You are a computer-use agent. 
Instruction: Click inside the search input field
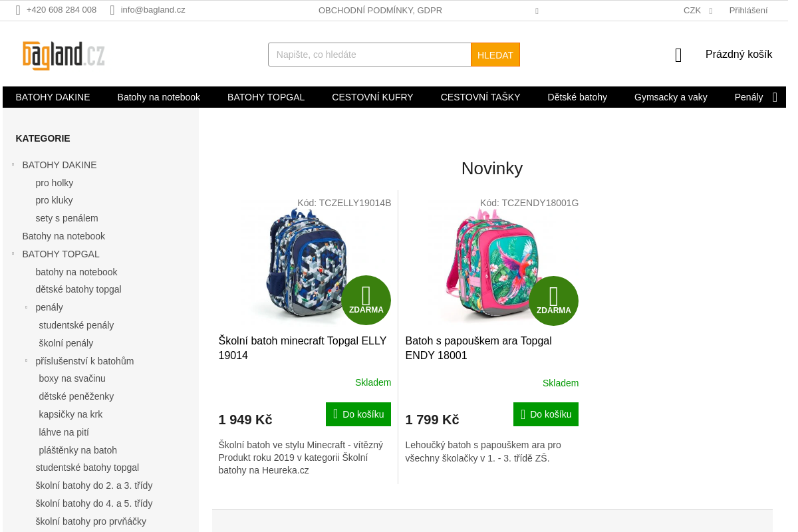(x=369, y=55)
